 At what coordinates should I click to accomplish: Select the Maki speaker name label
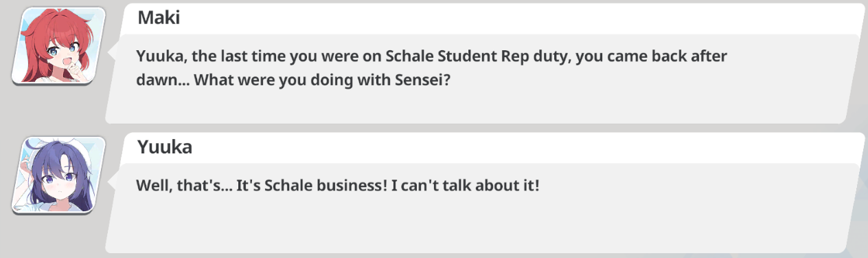point(159,18)
